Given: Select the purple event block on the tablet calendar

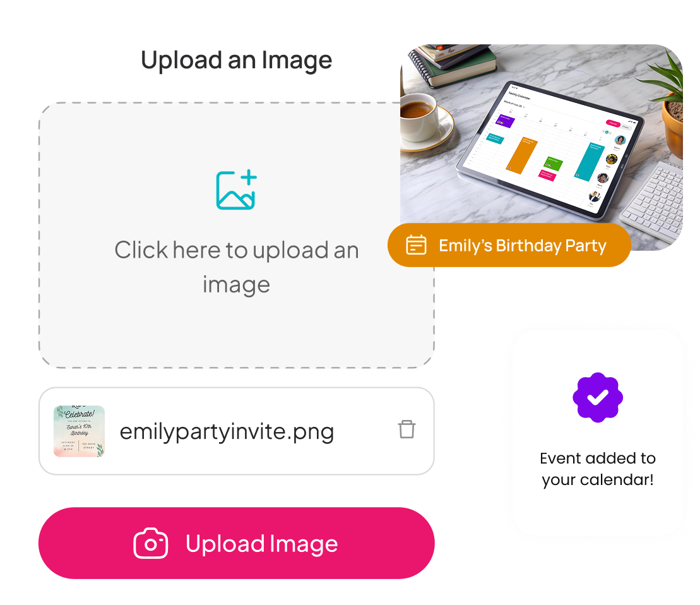Looking at the screenshot, I should pyautogui.click(x=505, y=121).
